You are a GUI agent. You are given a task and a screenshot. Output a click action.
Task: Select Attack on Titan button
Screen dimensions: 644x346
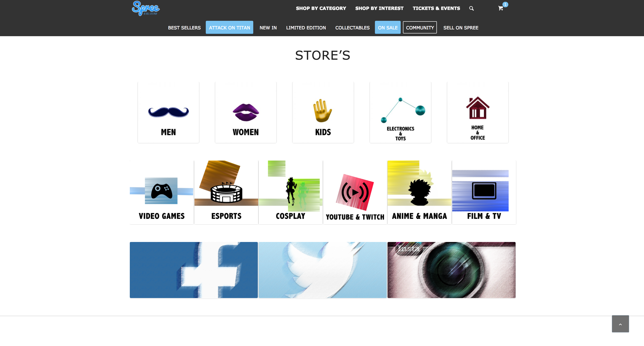(x=230, y=28)
